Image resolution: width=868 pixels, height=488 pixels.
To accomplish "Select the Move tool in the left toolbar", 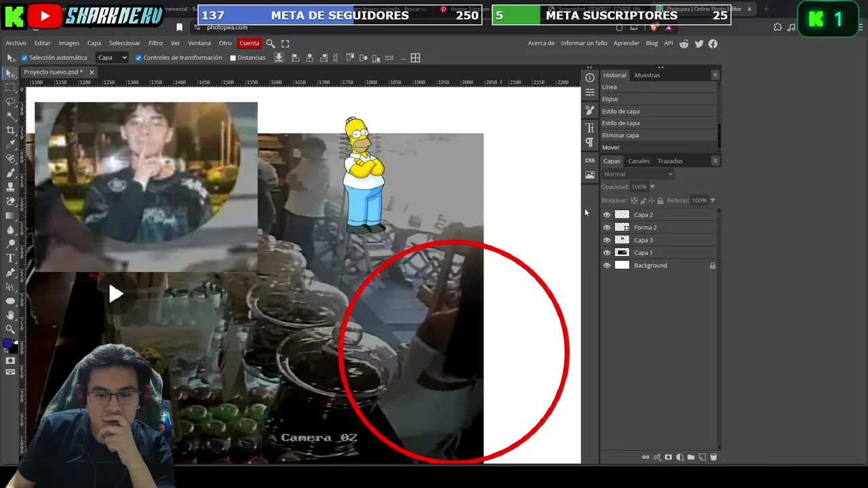I will (10, 73).
